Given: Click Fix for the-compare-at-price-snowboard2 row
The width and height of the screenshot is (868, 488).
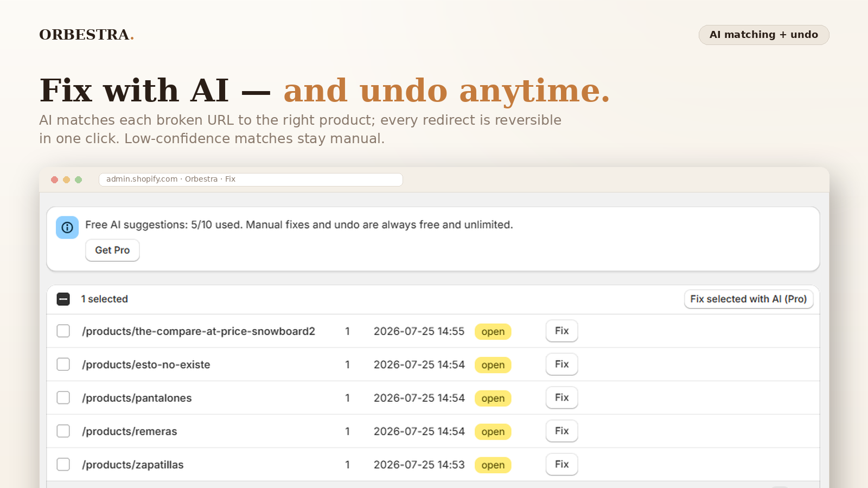Looking at the screenshot, I should 562,331.
